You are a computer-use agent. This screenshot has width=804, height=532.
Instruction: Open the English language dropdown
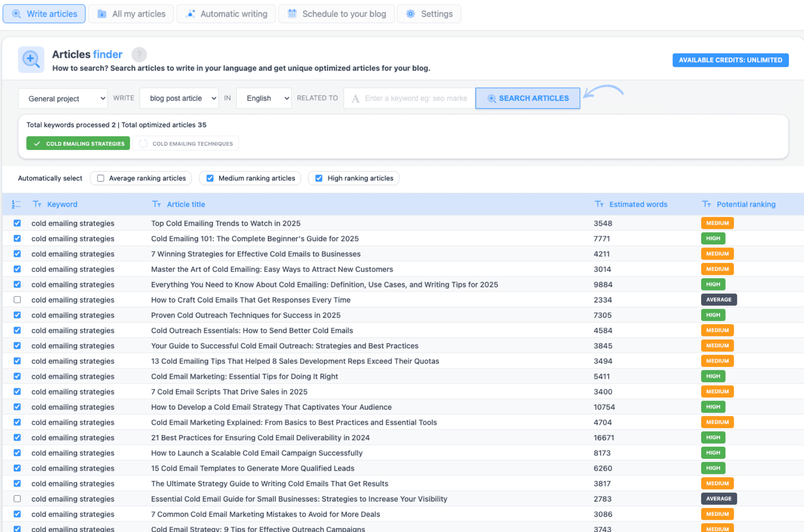[x=264, y=98]
